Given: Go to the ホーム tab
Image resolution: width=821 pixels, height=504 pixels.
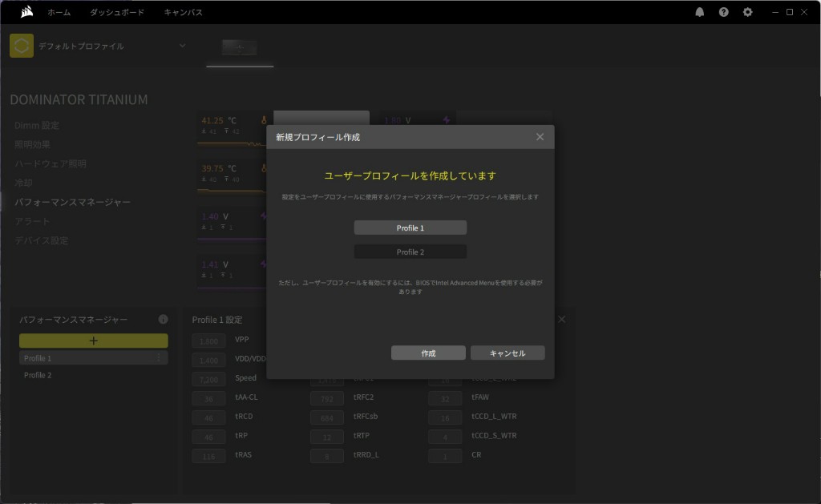Looking at the screenshot, I should [59, 13].
